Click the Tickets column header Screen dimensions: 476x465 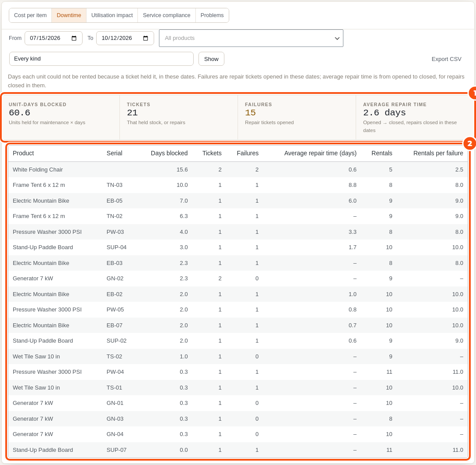tap(212, 153)
